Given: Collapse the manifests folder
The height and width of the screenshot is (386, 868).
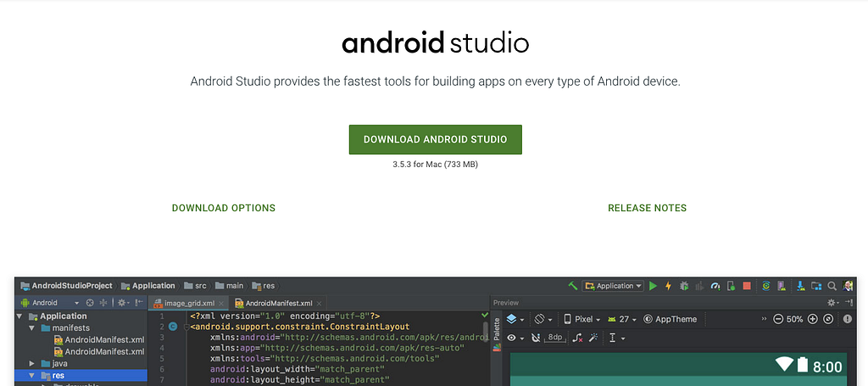Looking at the screenshot, I should click(31, 327).
